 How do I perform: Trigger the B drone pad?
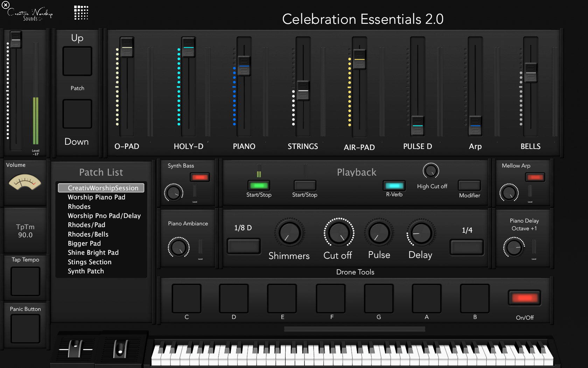[x=475, y=299]
